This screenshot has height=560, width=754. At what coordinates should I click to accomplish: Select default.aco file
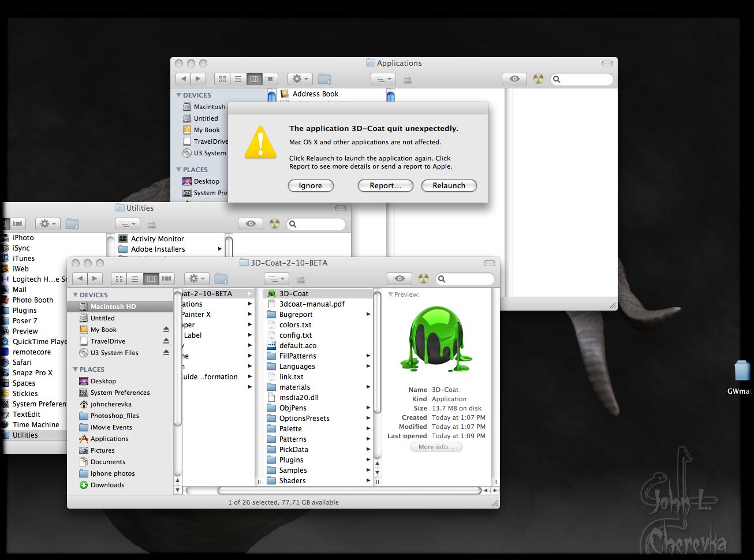[318, 346]
